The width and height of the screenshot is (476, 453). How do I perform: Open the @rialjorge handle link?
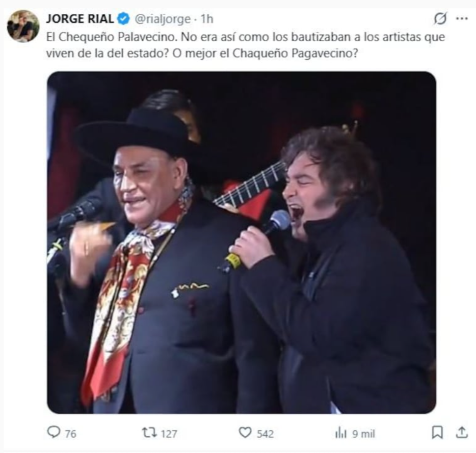click(162, 19)
